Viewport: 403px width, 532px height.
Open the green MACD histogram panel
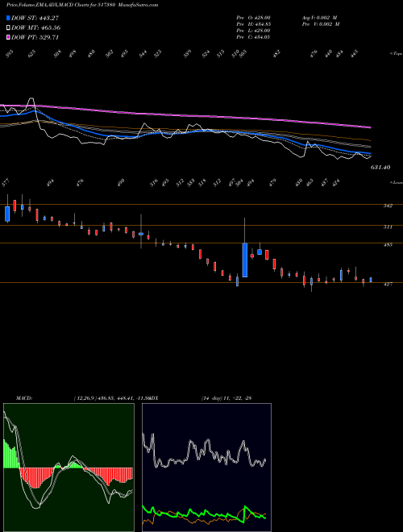(x=69, y=468)
